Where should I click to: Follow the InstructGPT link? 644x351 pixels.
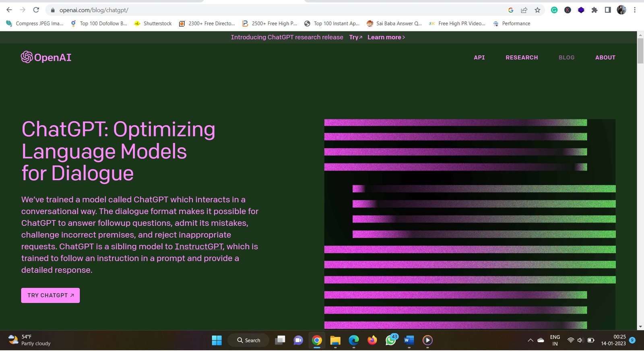click(x=199, y=247)
